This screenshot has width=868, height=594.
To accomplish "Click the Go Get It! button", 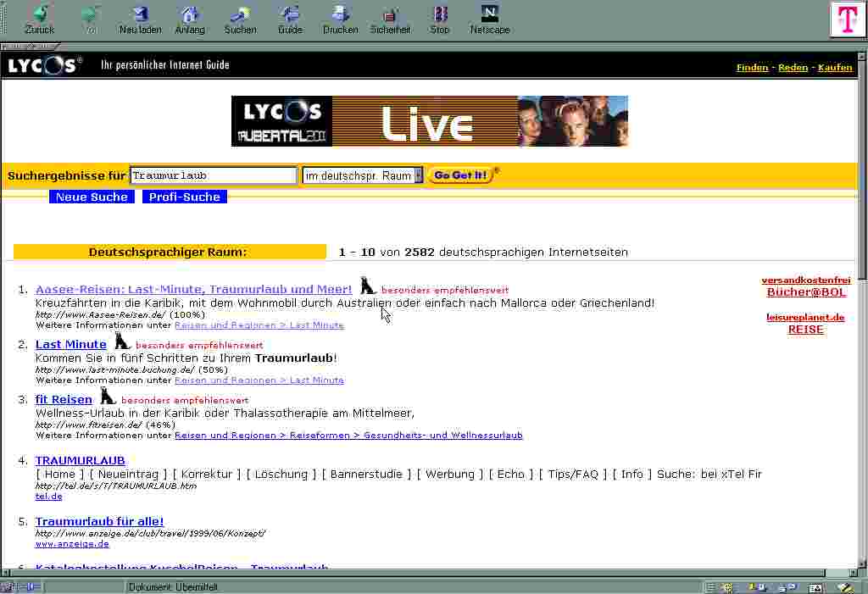I will (460, 175).
